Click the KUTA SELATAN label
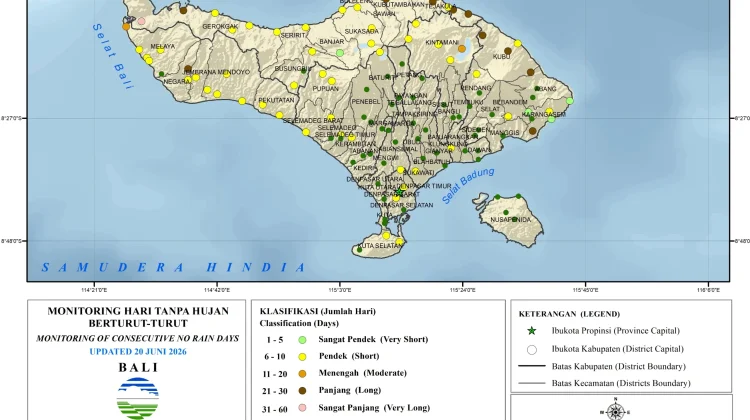 pos(381,245)
